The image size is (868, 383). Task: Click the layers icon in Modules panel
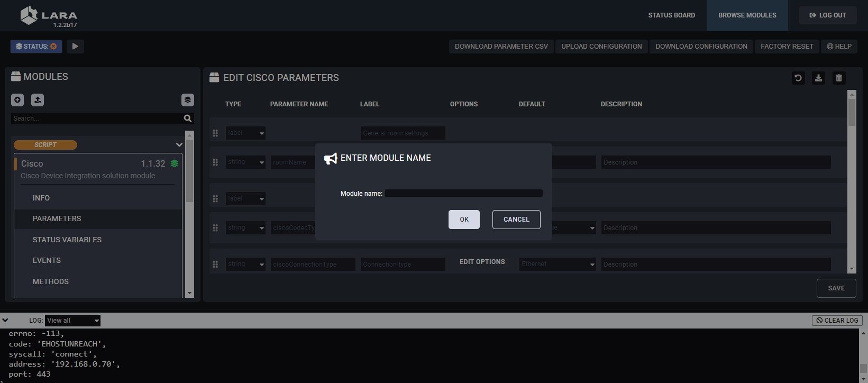[187, 100]
